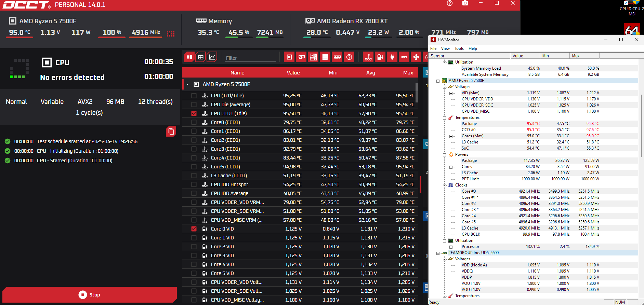Filter sensors by motherboard icon

pyautogui.click(x=313, y=57)
